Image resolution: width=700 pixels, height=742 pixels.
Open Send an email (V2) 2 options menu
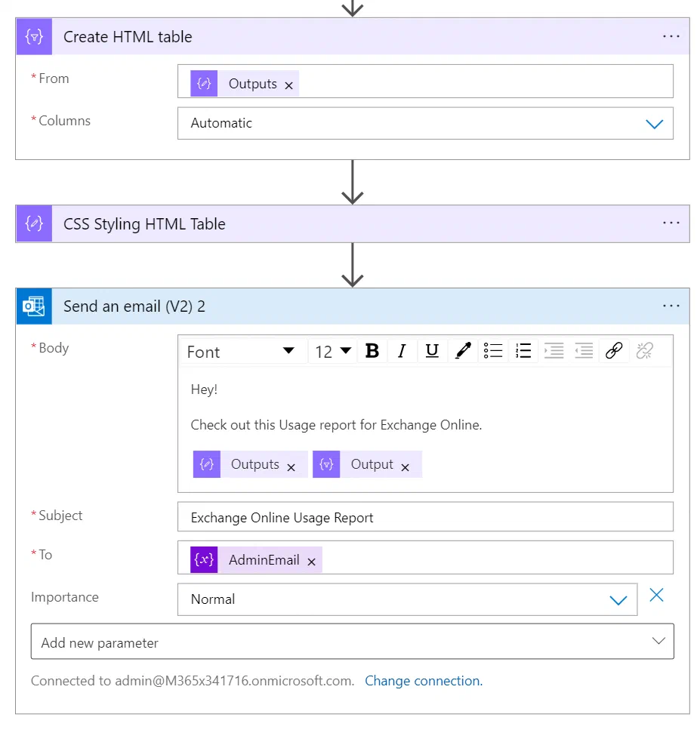[671, 306]
